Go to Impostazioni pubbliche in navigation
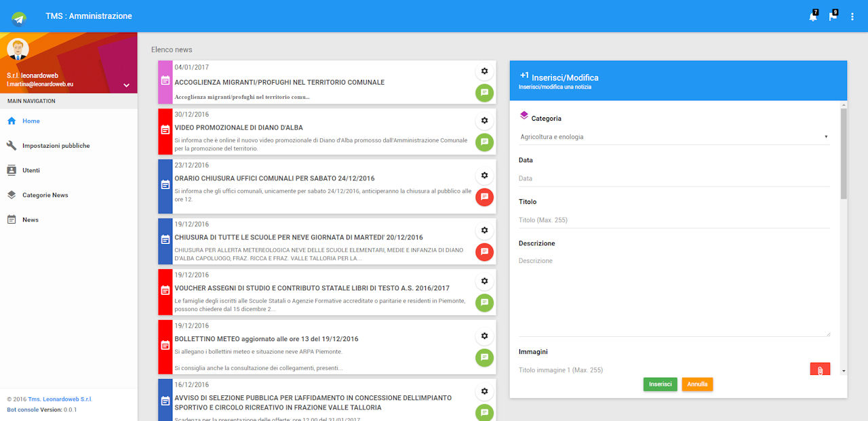868x421 pixels. [x=56, y=146]
